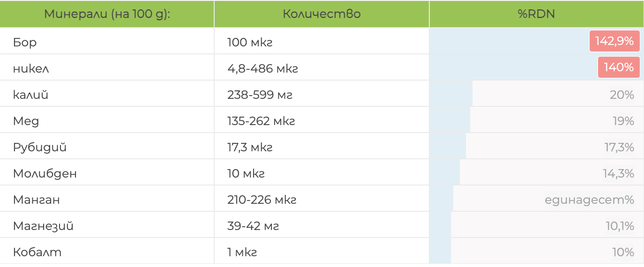This screenshot has height=267, width=644.
Task: Click the Количество column header
Action: [x=322, y=14]
